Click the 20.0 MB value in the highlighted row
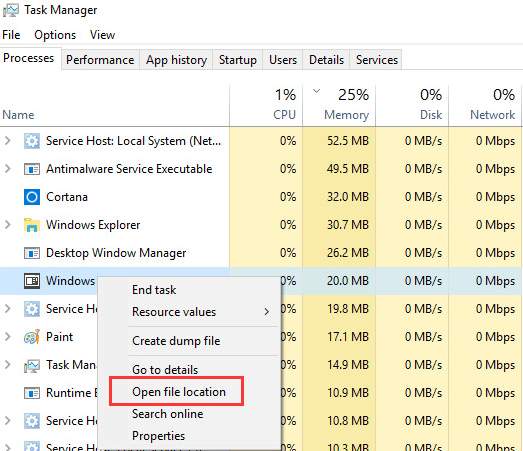This screenshot has height=451, width=523. click(348, 281)
